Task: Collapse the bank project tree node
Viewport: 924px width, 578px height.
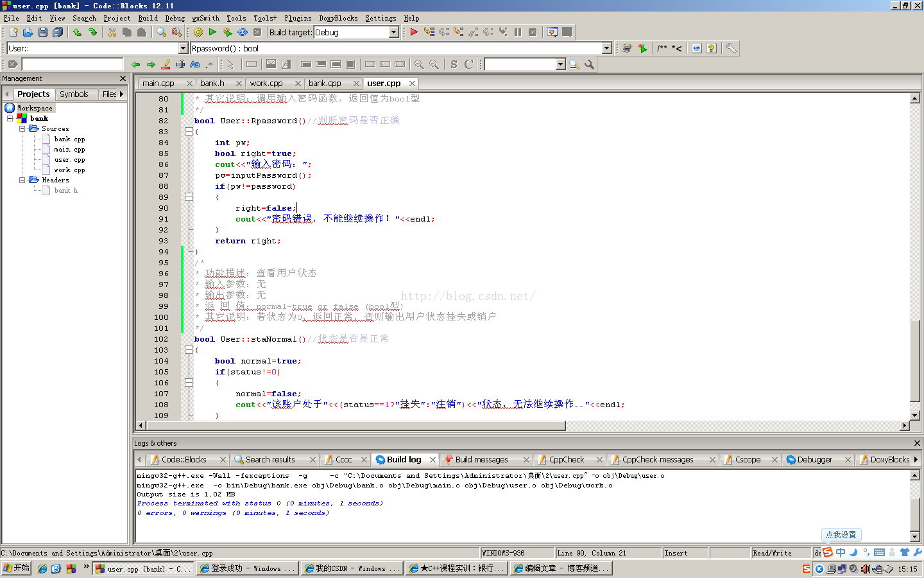Action: [x=10, y=118]
